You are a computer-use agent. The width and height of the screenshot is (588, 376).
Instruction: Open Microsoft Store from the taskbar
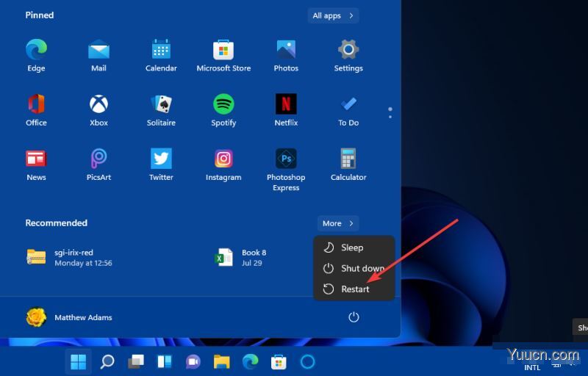click(279, 362)
